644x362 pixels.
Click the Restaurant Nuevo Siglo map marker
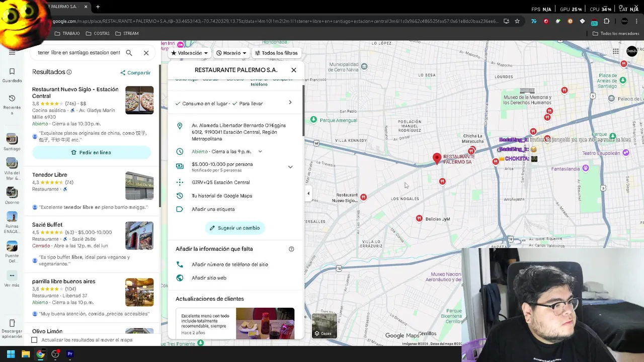363,197
